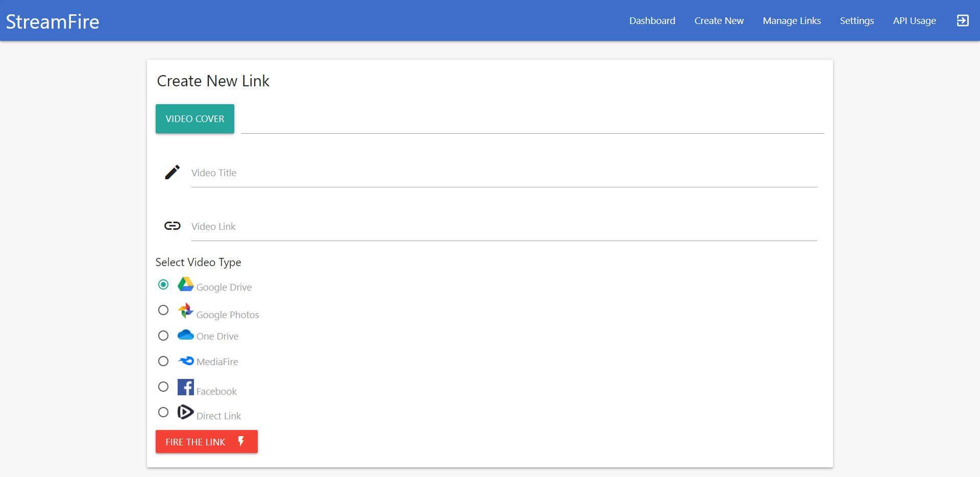The image size is (980, 477).
Task: Click the Google Photos pinwheel icon
Action: point(185,311)
